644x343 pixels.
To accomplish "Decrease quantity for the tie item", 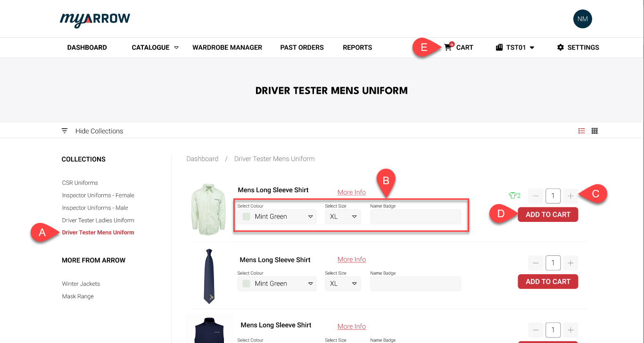I will click(x=536, y=262).
